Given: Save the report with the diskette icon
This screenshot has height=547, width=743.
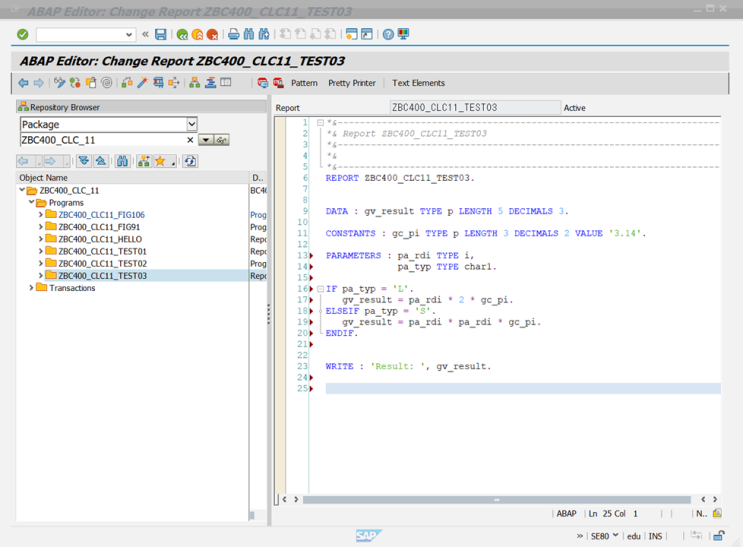Looking at the screenshot, I should pos(161,34).
